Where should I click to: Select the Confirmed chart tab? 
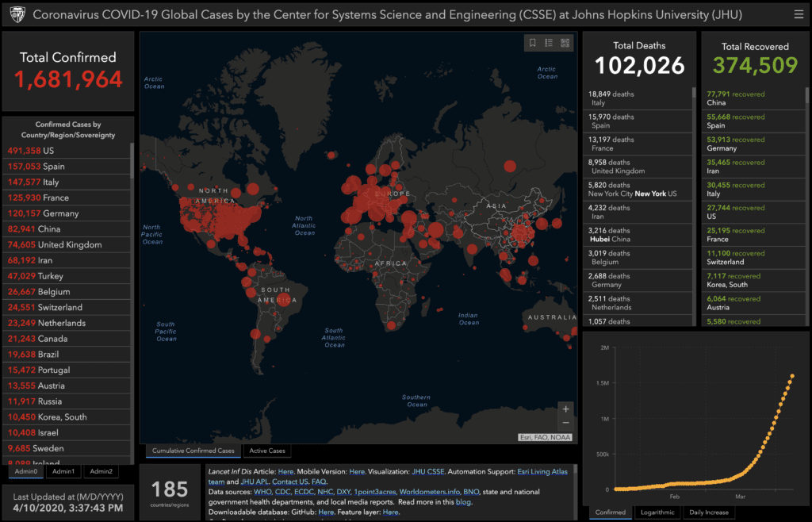tap(610, 512)
